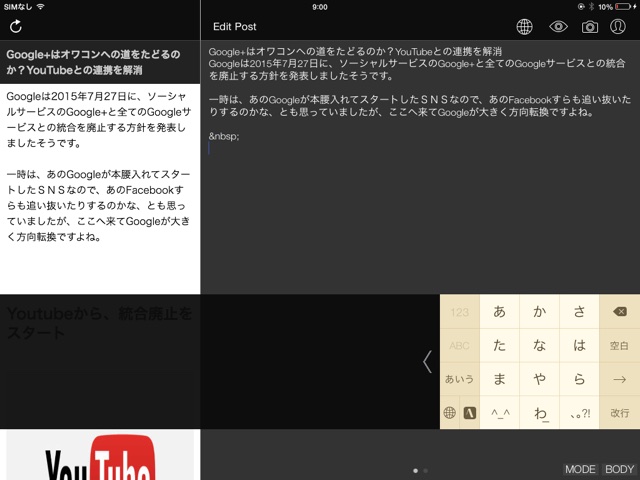The height and width of the screenshot is (480, 640).
Task: Expand keyboard with left chevron handle
Action: point(427,361)
